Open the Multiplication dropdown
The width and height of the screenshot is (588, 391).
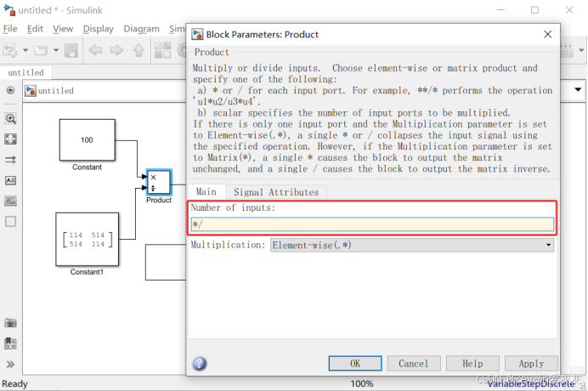click(412, 245)
